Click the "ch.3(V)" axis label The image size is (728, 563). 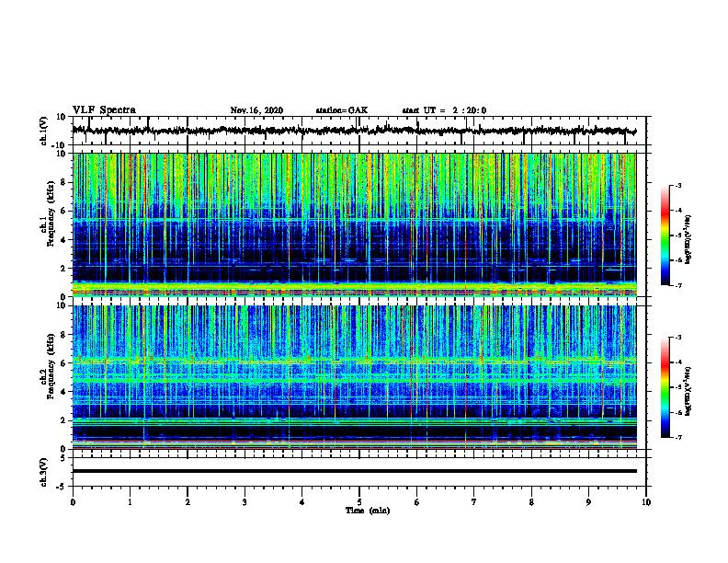44,472
